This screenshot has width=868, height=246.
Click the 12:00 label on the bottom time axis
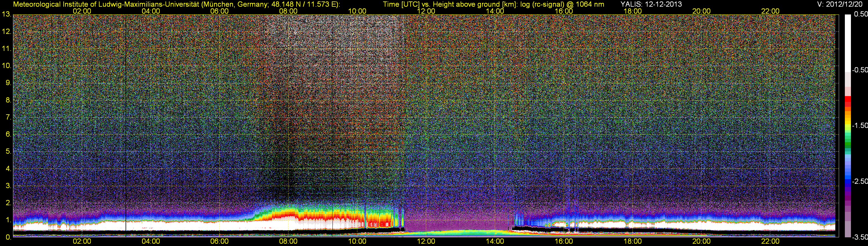(426, 241)
